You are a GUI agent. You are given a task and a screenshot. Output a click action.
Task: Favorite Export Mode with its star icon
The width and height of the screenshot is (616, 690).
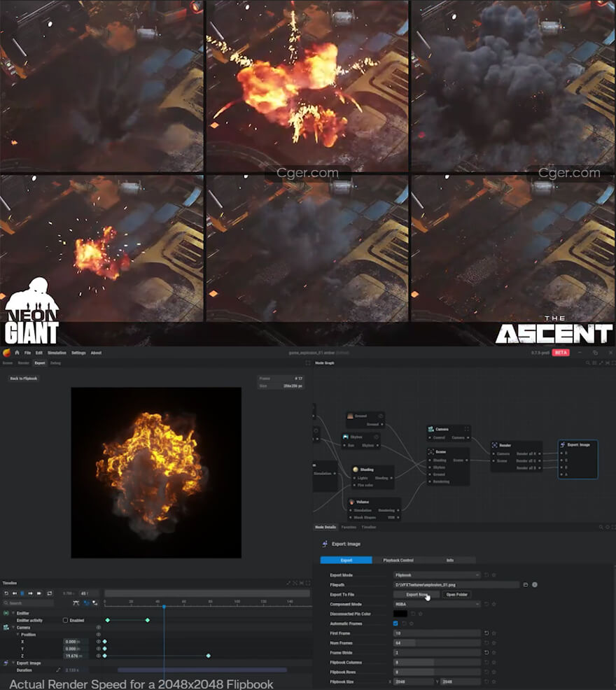(494, 575)
